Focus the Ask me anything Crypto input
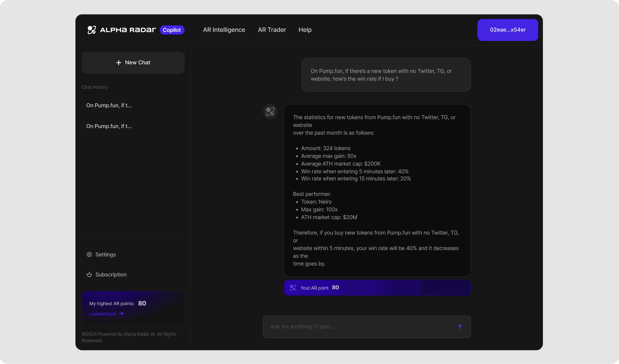 [358, 327]
